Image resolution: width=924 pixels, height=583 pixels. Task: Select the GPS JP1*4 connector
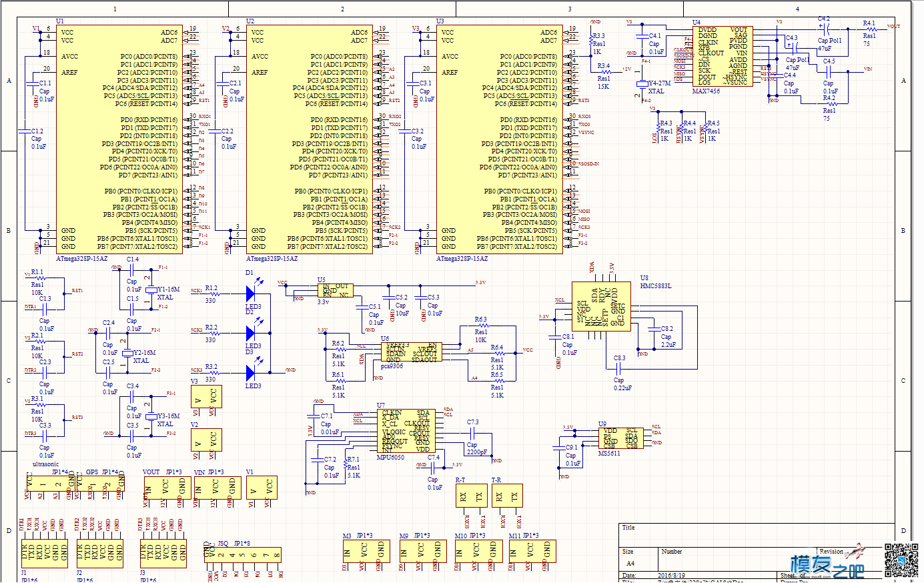(x=100, y=484)
